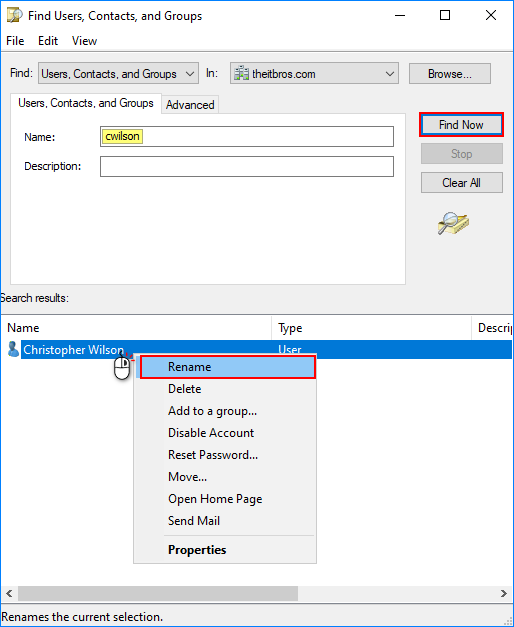Image resolution: width=514 pixels, height=627 pixels.
Task: Select the Christopher Wilson result row
Action: [x=256, y=349]
